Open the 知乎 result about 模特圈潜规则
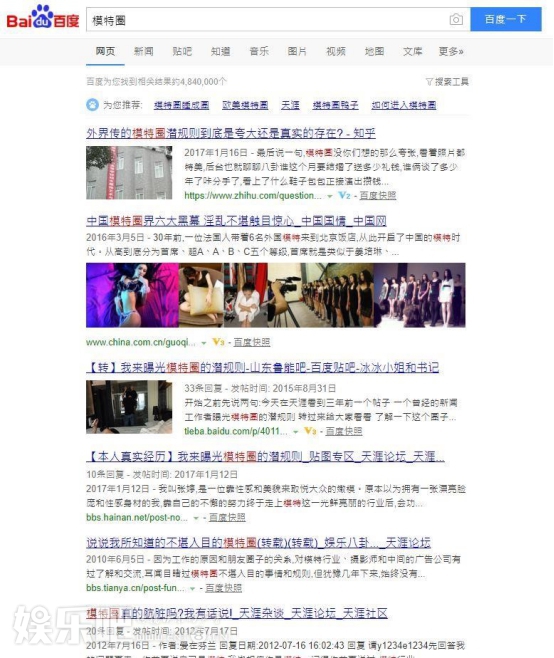Image resolution: width=554 pixels, height=658 pixels. point(231,133)
